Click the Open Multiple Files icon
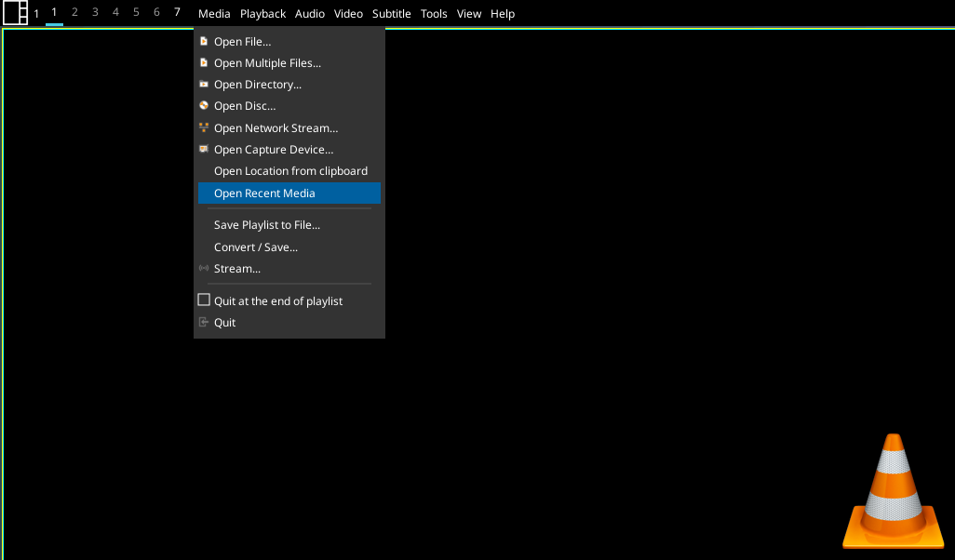 point(204,62)
